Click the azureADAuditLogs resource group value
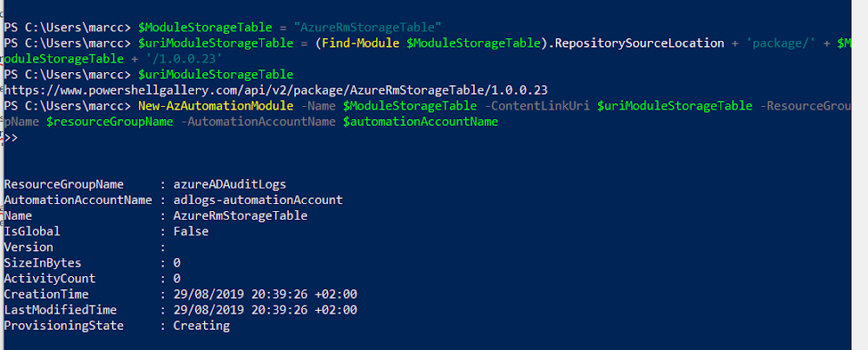The image size is (868, 350). 230,184
